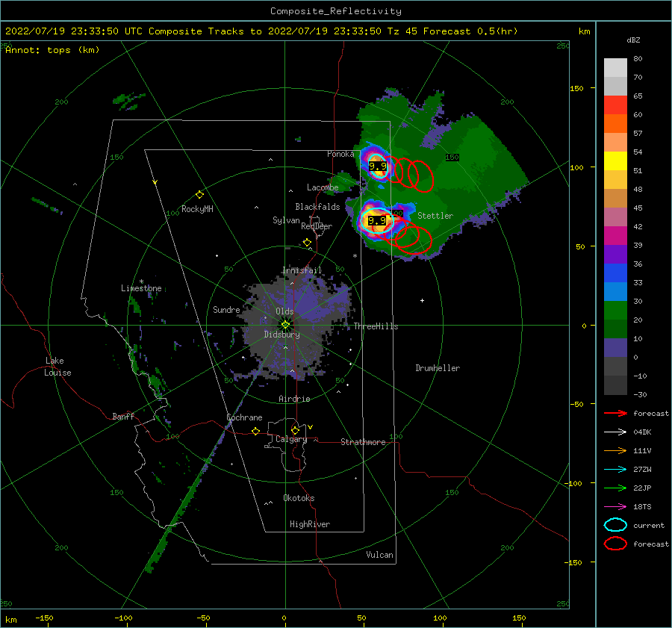Click the Composite_Reflectivity title
The height and width of the screenshot is (628, 672).
point(335,11)
